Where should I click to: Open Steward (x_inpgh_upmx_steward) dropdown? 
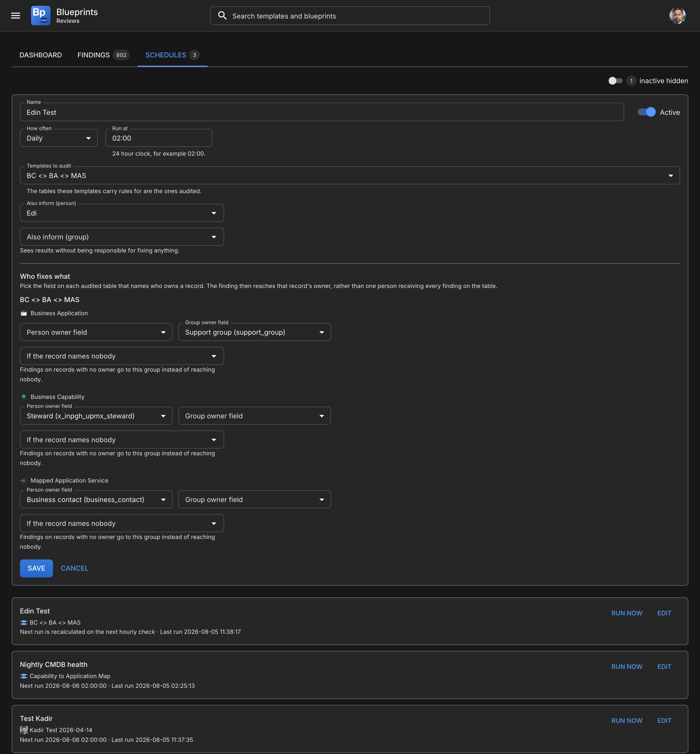96,416
